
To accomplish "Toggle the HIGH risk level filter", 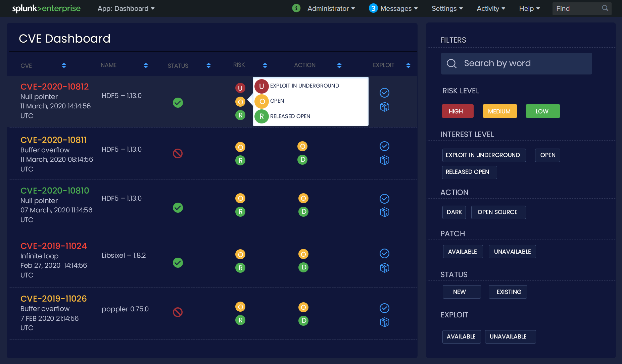I will (x=457, y=111).
